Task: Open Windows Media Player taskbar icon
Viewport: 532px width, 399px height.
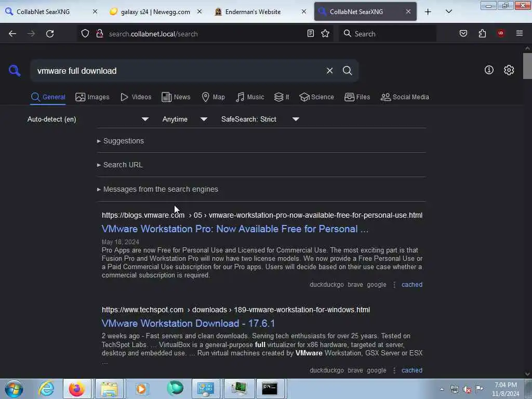Action: point(141,389)
